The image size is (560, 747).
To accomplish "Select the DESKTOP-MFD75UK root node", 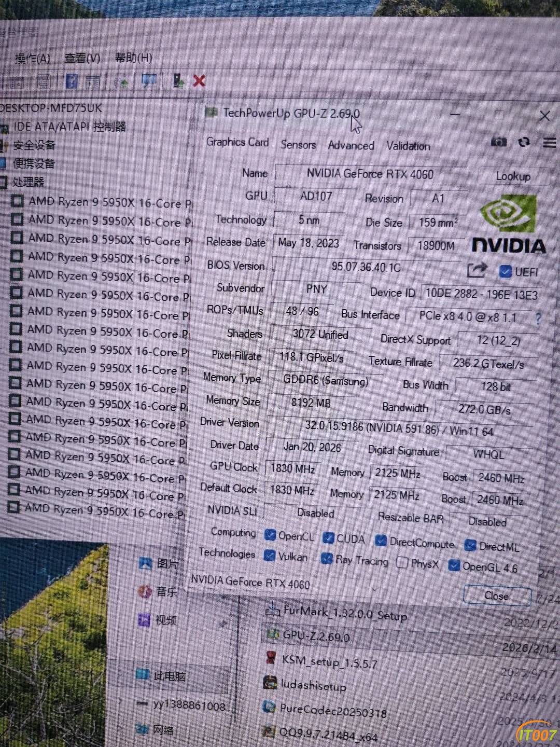I will (51, 108).
